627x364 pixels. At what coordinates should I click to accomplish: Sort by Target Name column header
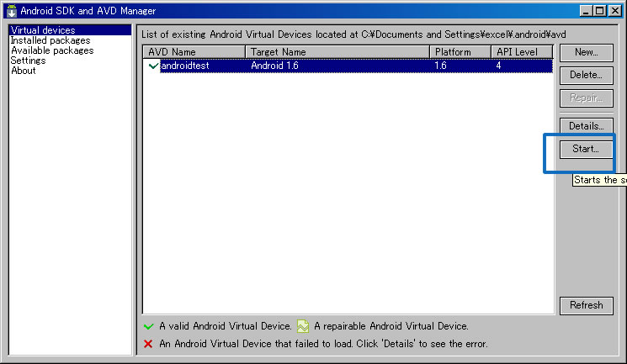[x=337, y=52]
